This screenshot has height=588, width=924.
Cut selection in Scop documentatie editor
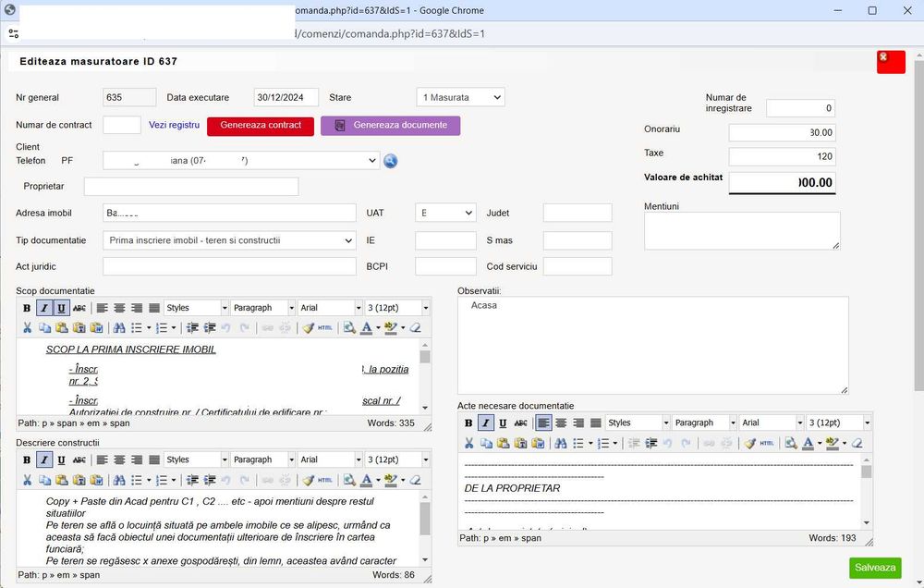pyautogui.click(x=27, y=328)
